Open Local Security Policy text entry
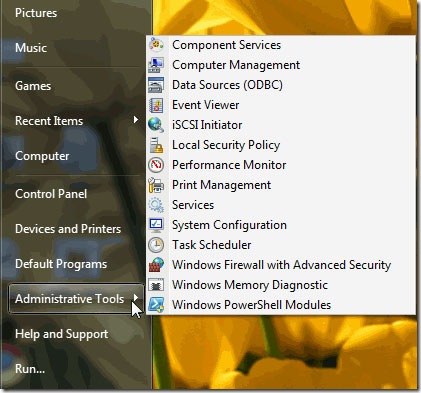The width and height of the screenshot is (421, 393). [226, 145]
